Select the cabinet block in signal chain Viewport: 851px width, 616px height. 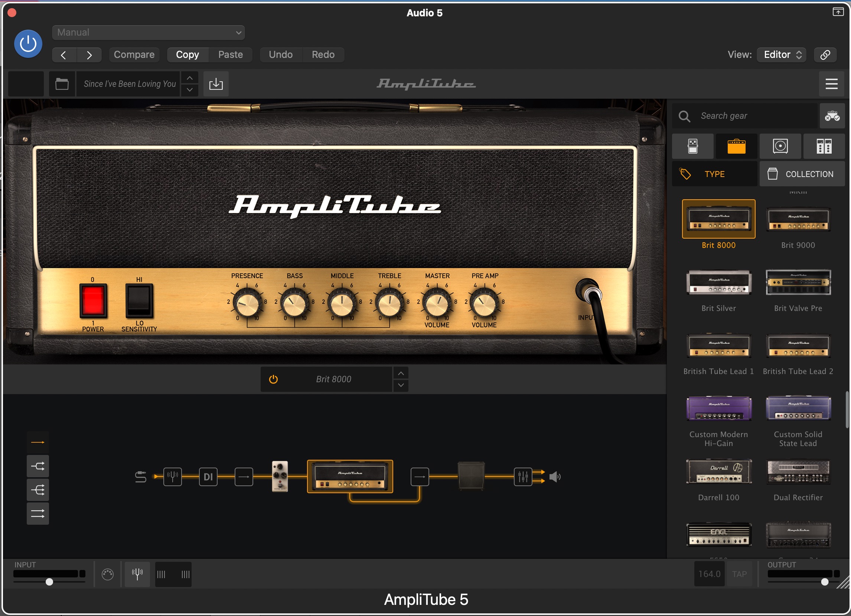pyautogui.click(x=471, y=476)
